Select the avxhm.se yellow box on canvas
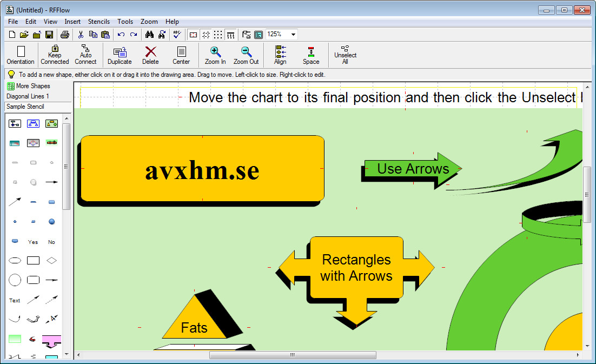Image resolution: width=596 pixels, height=364 pixels. coord(203,168)
